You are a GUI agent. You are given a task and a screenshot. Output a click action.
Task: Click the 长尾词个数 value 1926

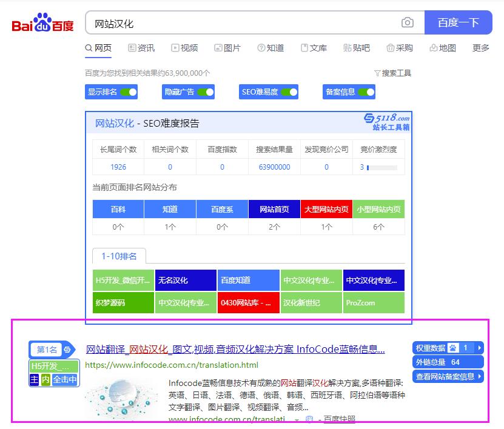(118, 167)
